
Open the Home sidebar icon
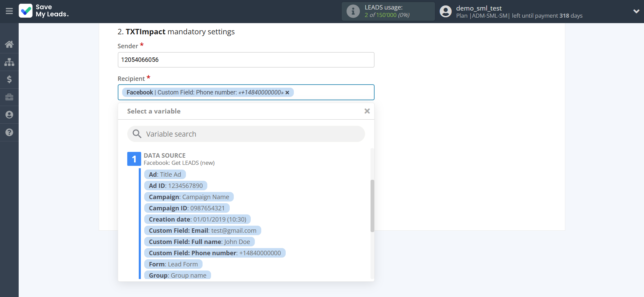pyautogui.click(x=9, y=44)
